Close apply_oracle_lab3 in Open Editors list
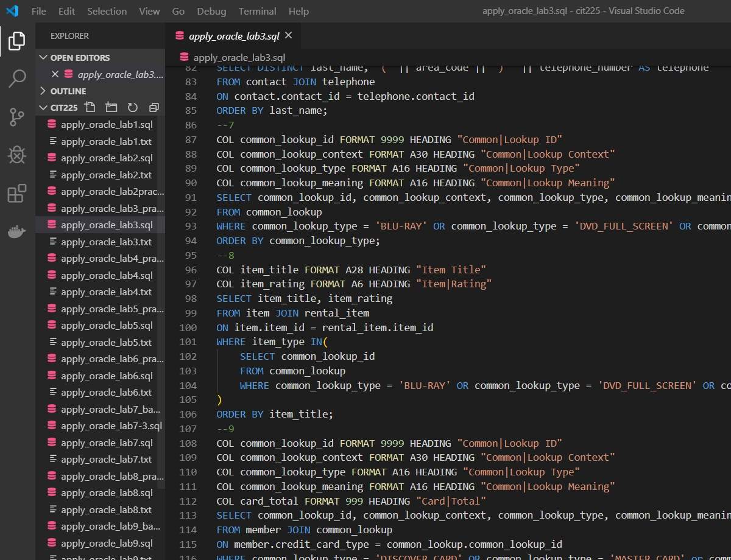The height and width of the screenshot is (560, 731). tap(55, 74)
